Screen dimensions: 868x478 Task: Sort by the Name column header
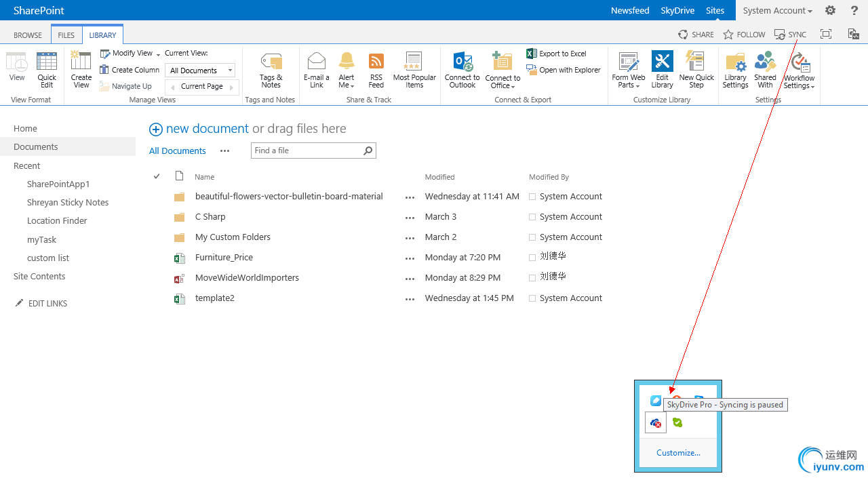point(204,177)
